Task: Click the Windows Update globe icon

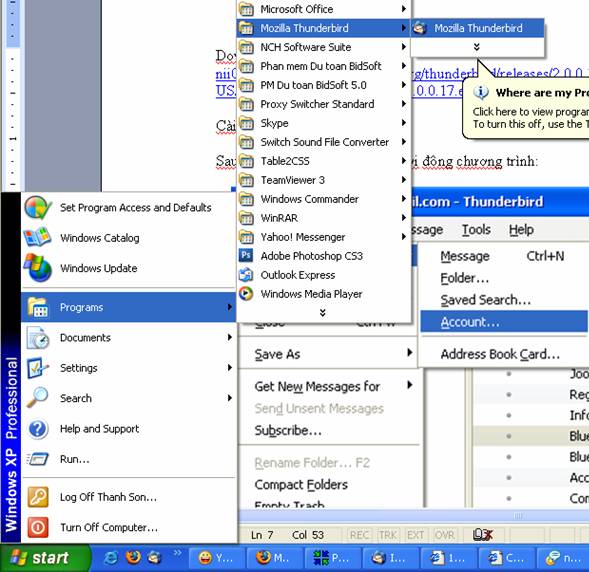Action: (38, 268)
